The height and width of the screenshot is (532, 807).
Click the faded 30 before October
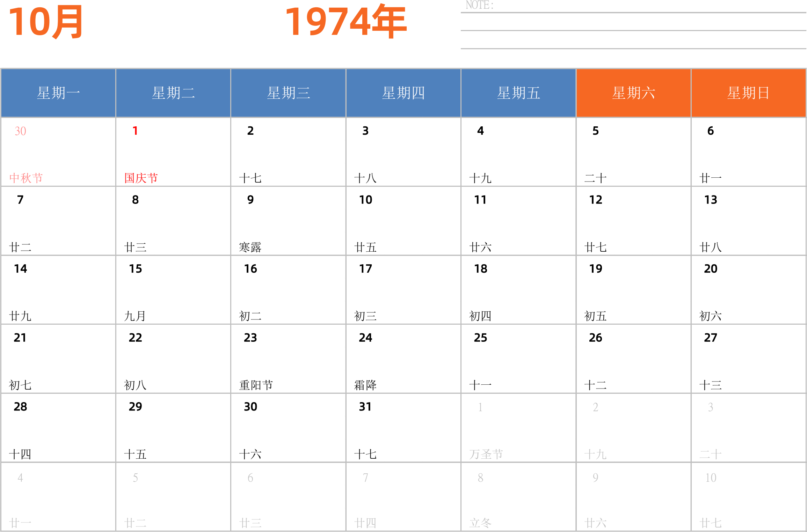point(20,131)
